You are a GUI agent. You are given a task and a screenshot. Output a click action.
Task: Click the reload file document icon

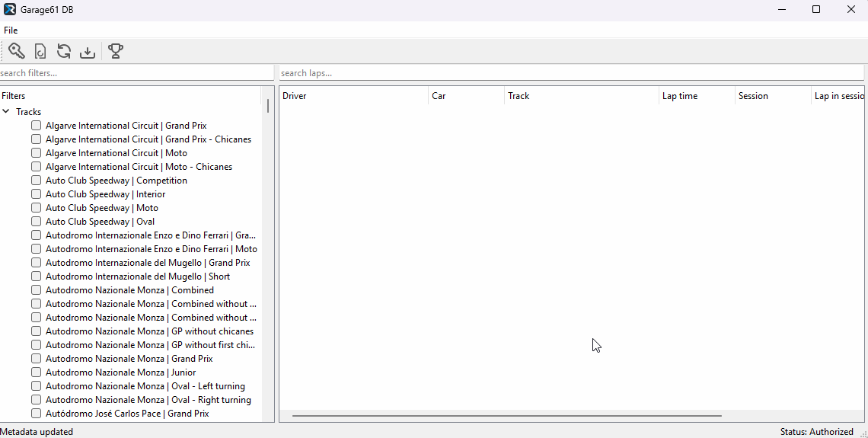pyautogui.click(x=40, y=51)
